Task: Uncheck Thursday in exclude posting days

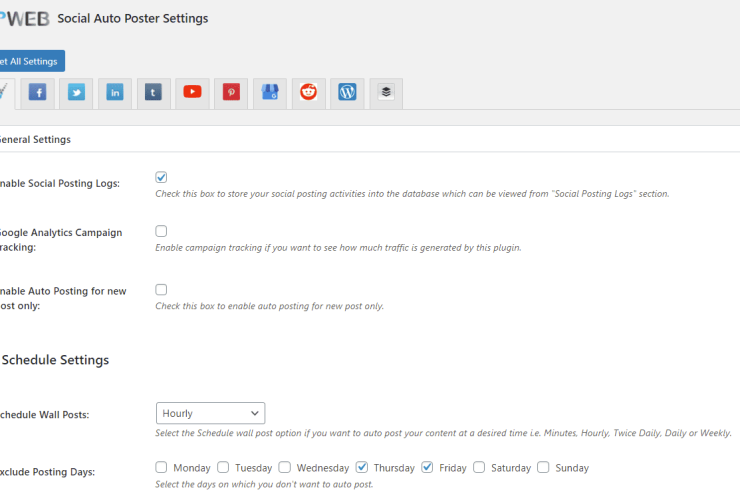Action: [362, 467]
